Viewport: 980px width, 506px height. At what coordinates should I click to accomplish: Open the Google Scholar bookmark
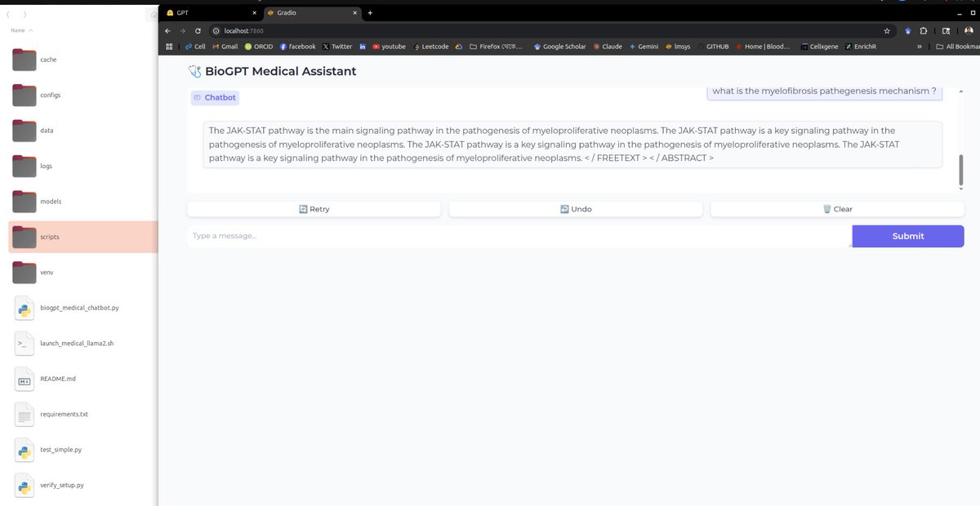click(x=559, y=47)
